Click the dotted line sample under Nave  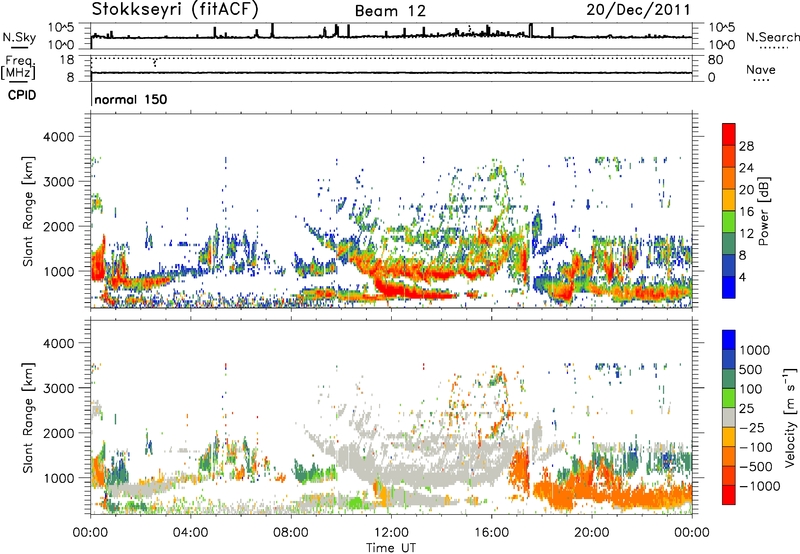coord(761,81)
